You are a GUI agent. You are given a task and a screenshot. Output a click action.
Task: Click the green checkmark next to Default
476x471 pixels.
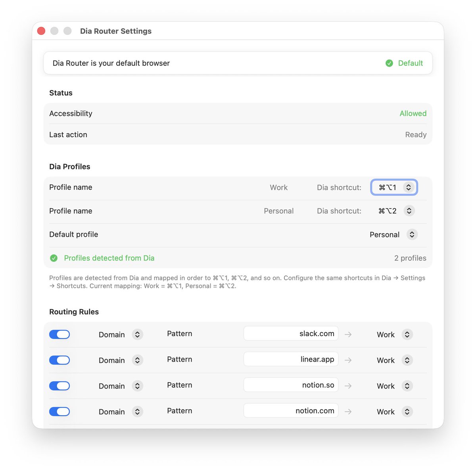389,63
